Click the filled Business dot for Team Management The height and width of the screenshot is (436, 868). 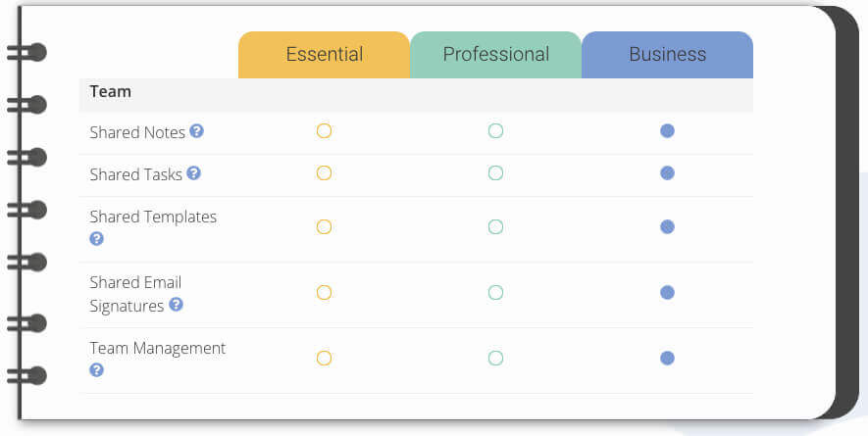tap(667, 359)
